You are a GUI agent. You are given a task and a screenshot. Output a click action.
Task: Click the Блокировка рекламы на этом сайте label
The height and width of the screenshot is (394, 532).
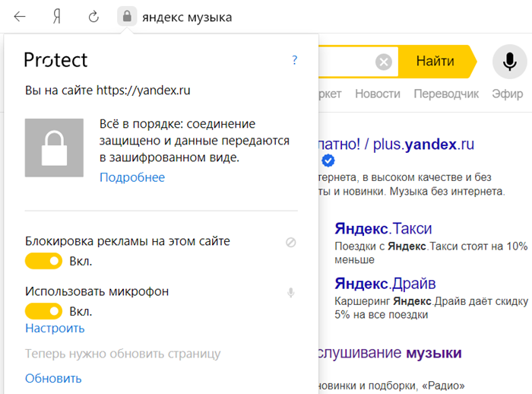128,241
